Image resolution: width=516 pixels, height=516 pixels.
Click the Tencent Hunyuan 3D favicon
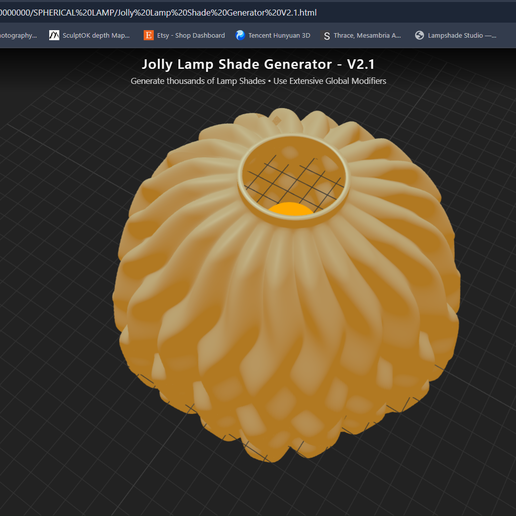(240, 35)
